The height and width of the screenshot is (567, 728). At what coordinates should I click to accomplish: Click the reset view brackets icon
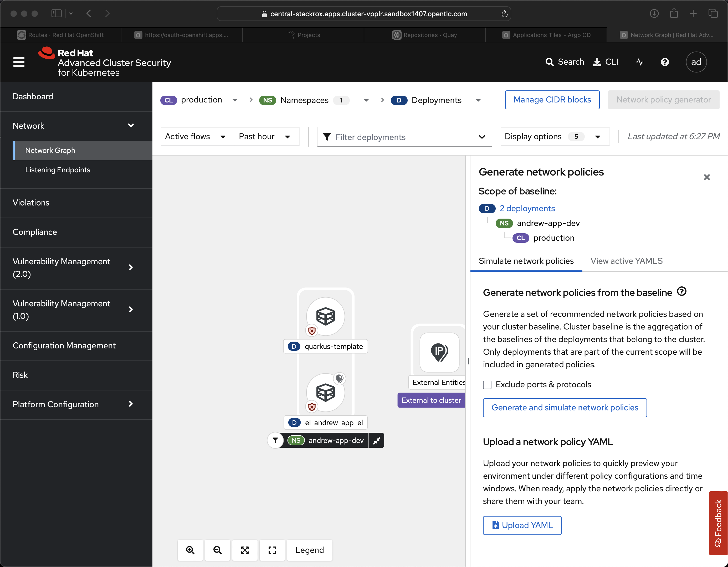[272, 550]
